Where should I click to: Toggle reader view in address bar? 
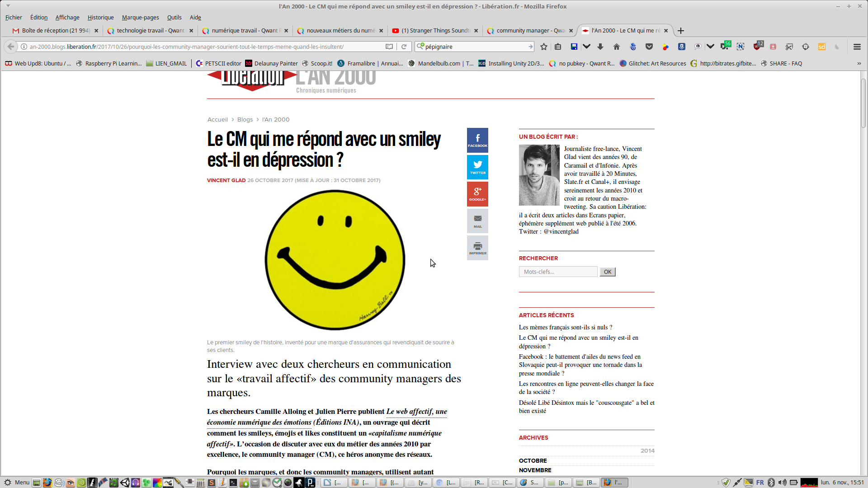389,47
